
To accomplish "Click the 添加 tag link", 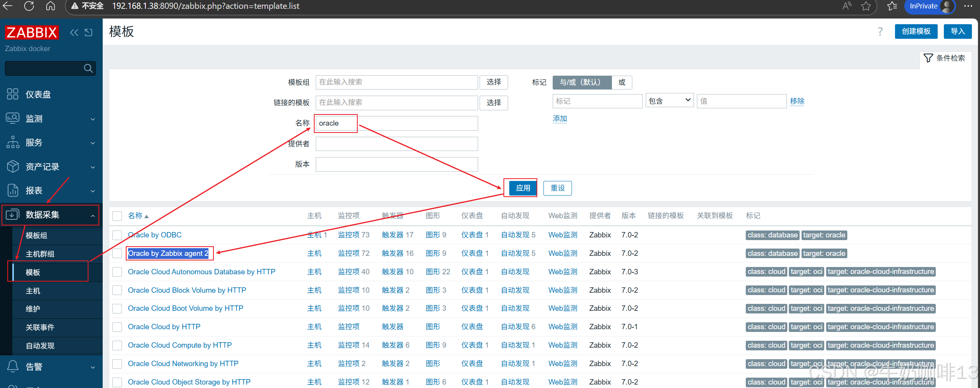I will point(560,119).
